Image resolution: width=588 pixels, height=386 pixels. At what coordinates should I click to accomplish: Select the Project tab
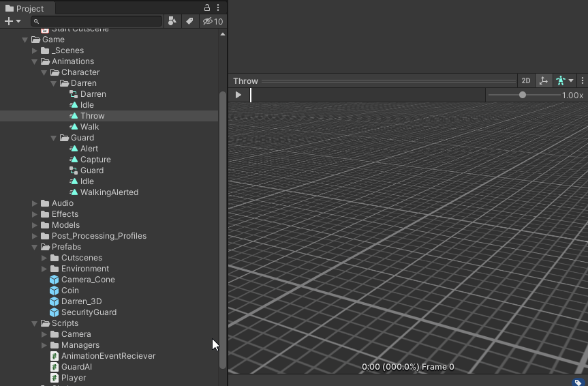point(25,8)
